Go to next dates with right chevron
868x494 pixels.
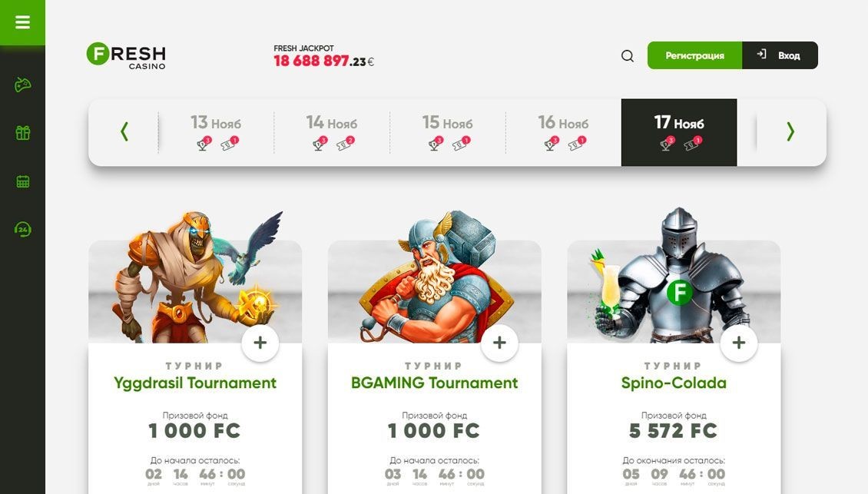[x=790, y=132]
